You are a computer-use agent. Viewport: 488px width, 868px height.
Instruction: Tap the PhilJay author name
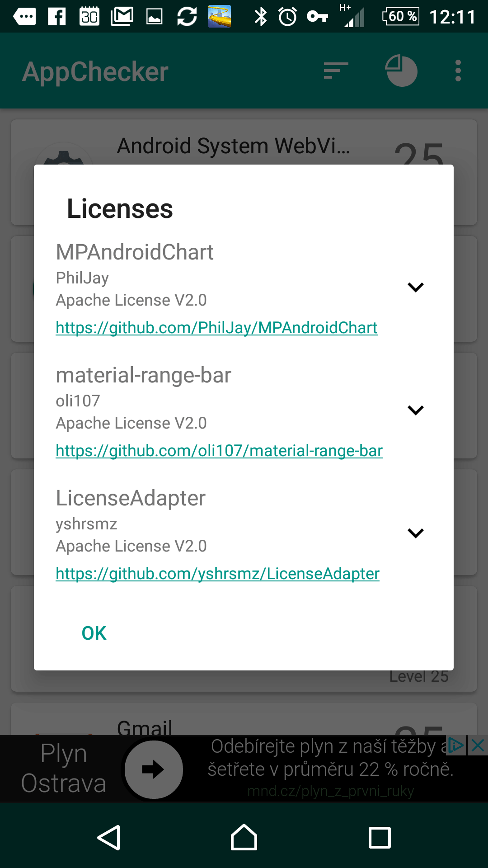82,278
